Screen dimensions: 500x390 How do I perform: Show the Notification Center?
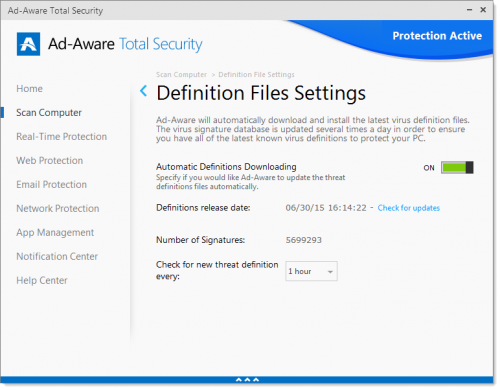tap(57, 256)
